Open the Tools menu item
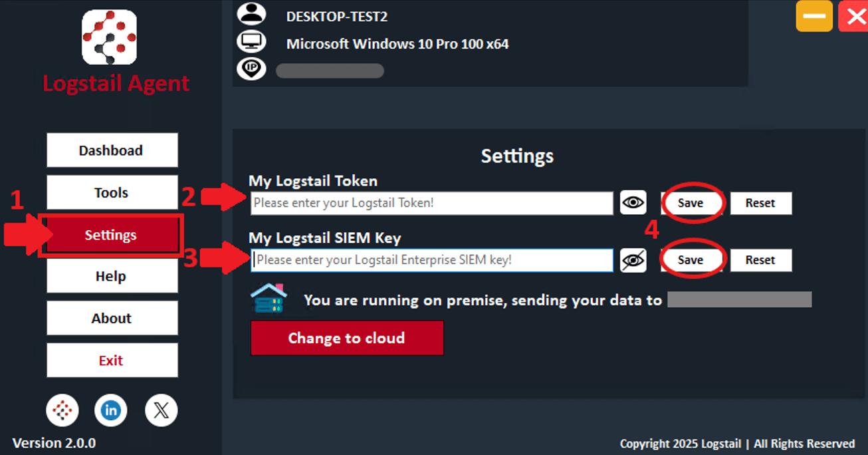Image resolution: width=868 pixels, height=455 pixels. tap(112, 192)
